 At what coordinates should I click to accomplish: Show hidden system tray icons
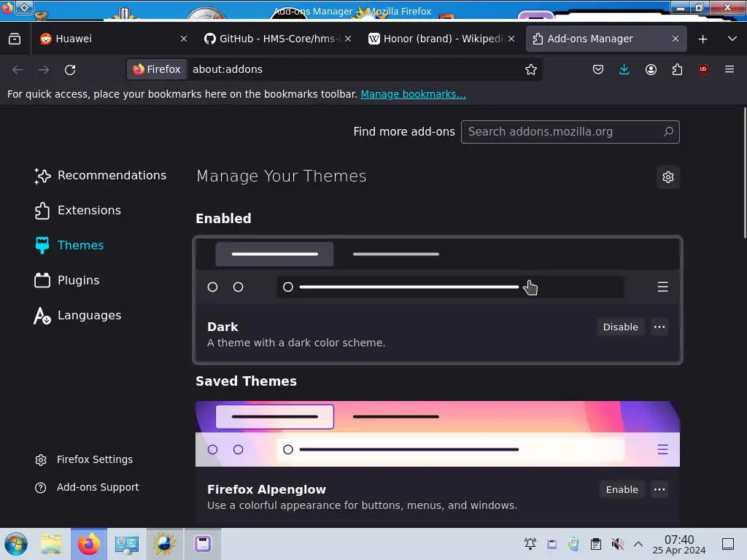(x=638, y=544)
